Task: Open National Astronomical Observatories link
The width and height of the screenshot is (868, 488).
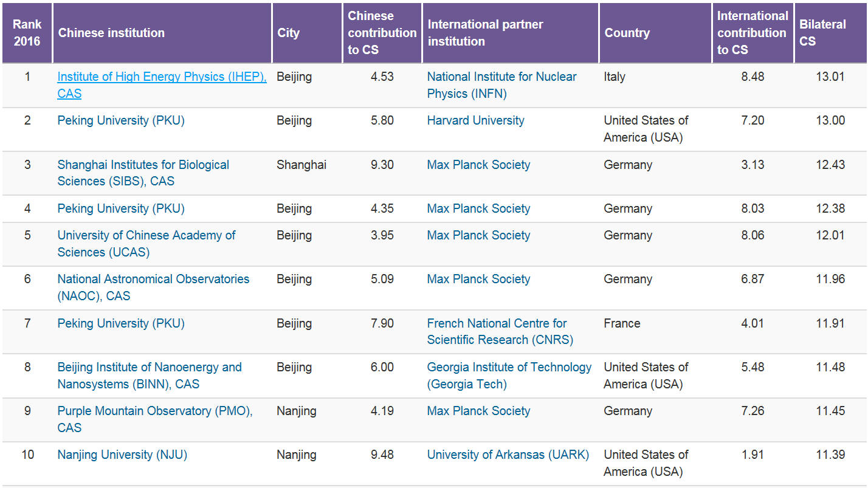Action: 153,279
